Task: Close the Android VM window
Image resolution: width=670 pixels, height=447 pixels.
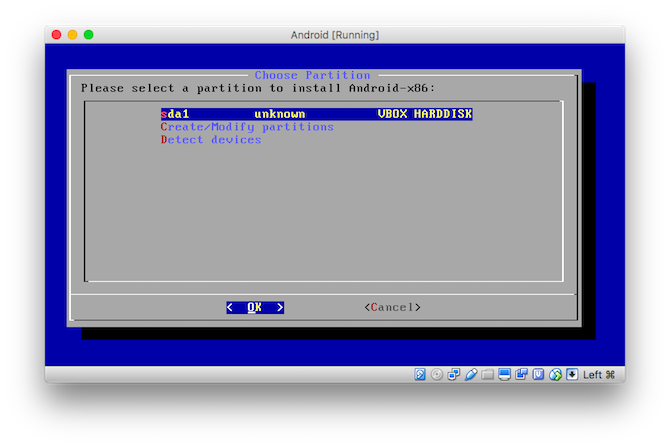Action: [56, 35]
